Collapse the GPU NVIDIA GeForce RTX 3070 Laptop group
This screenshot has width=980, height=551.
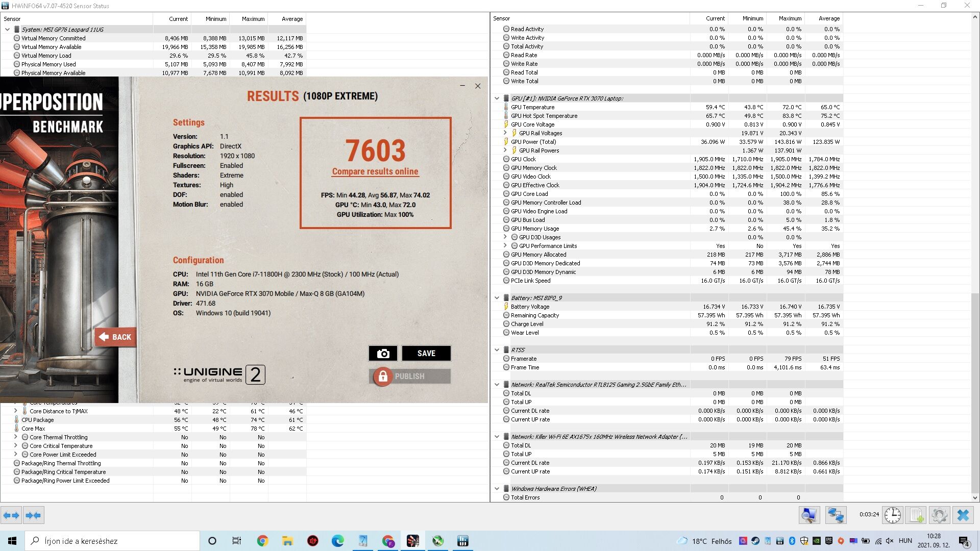497,98
